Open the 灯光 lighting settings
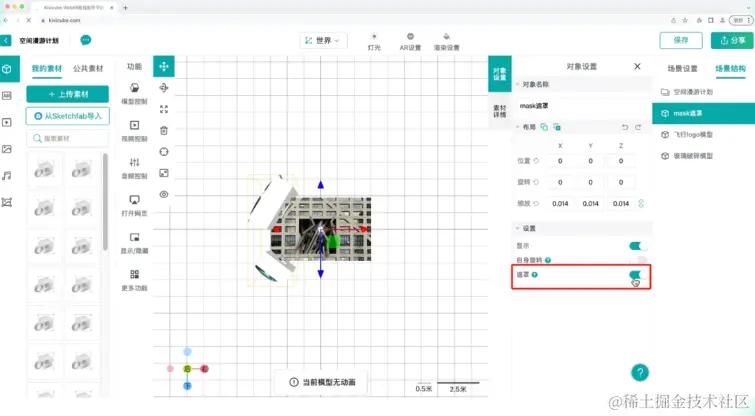Viewport: 755px width, 416px height. pyautogui.click(x=374, y=42)
